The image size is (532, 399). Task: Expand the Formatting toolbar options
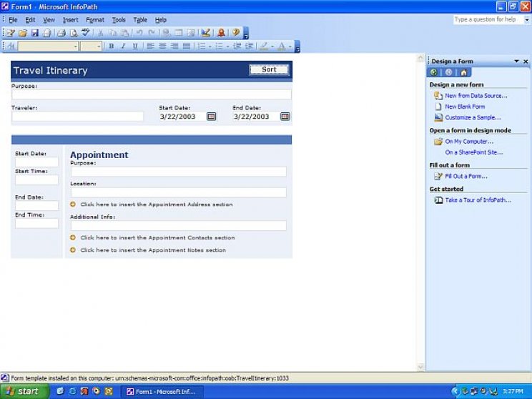point(297,46)
